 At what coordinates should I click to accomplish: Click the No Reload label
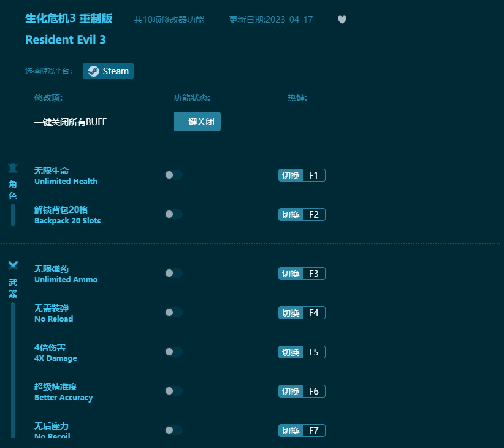click(54, 319)
